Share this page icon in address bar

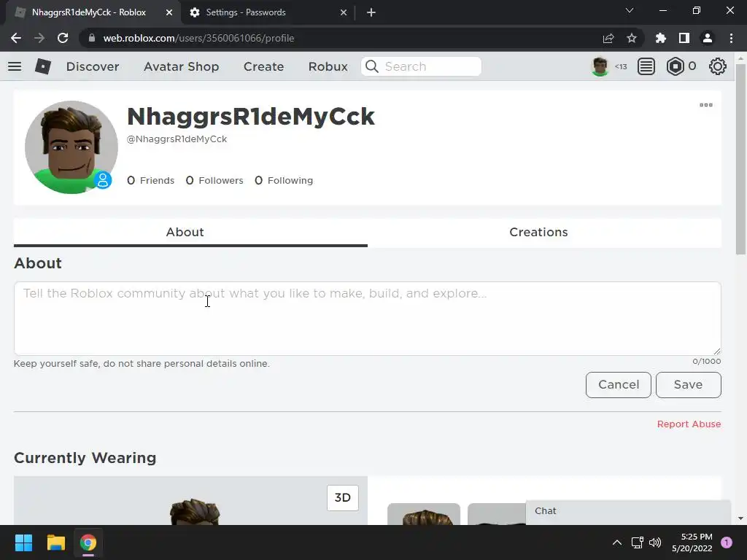pyautogui.click(x=608, y=38)
